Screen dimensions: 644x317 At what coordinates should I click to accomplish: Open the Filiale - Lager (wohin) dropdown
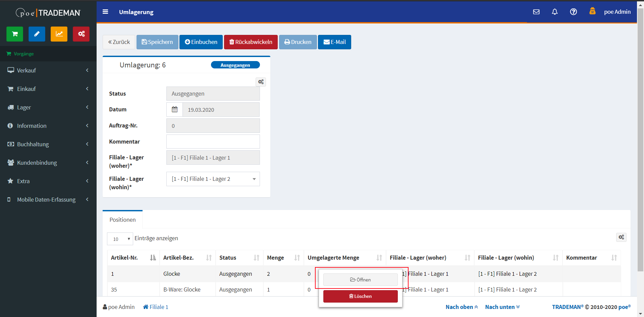213,179
